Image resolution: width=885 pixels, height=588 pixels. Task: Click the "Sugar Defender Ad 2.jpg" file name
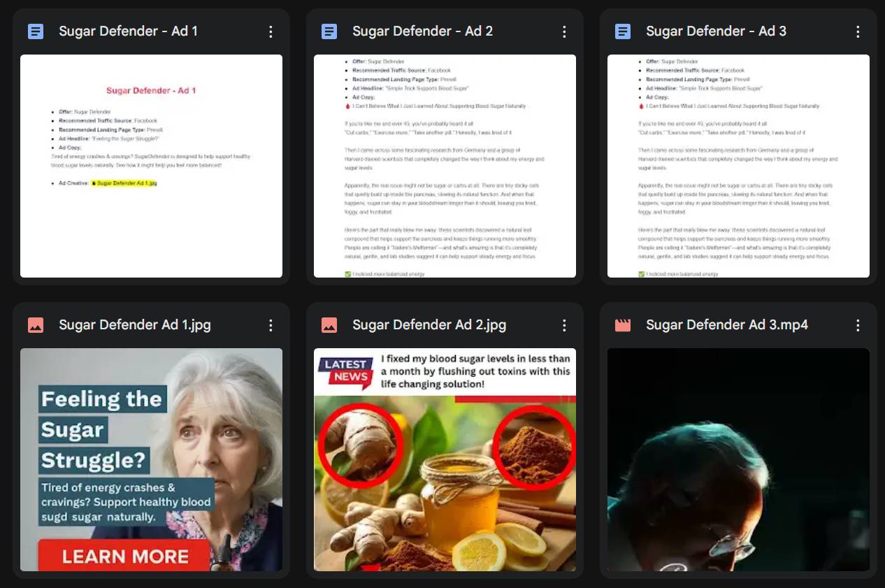click(429, 325)
